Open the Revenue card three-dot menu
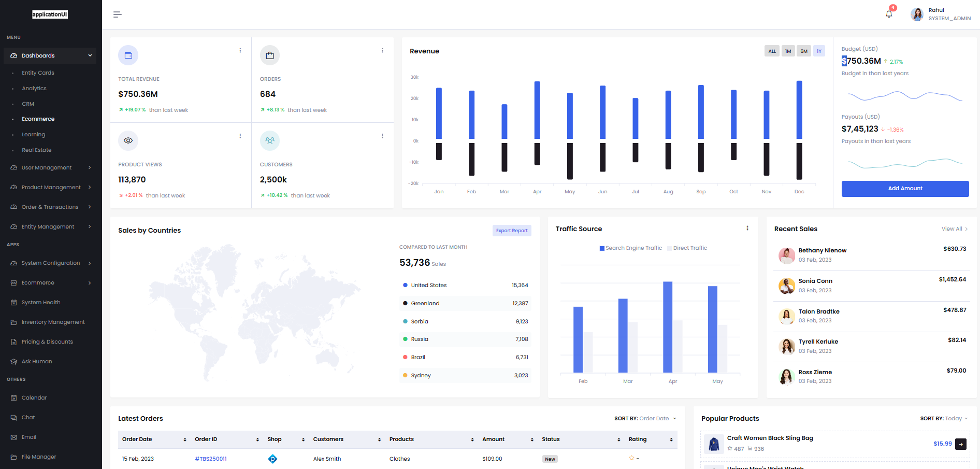The width and height of the screenshot is (980, 469). [x=240, y=50]
